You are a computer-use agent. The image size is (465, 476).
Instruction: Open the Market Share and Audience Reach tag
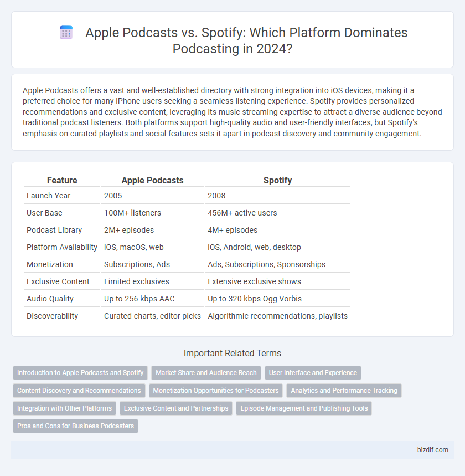tap(206, 373)
